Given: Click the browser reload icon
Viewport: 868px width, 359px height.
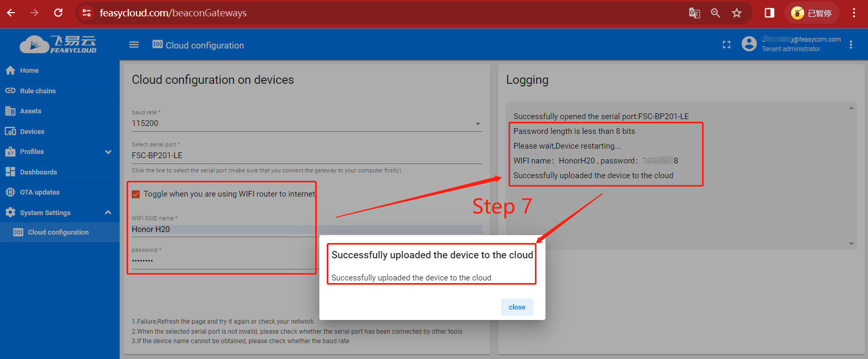Looking at the screenshot, I should click(x=58, y=13).
